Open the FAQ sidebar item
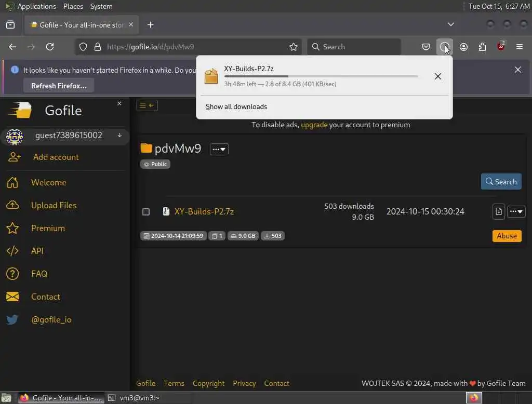The image size is (532, 404). 39,274
